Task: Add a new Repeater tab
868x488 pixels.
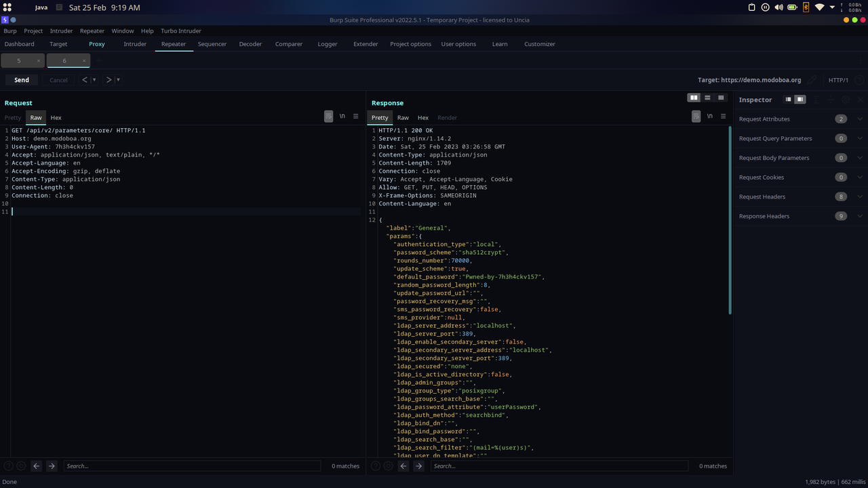Action: click(98, 61)
